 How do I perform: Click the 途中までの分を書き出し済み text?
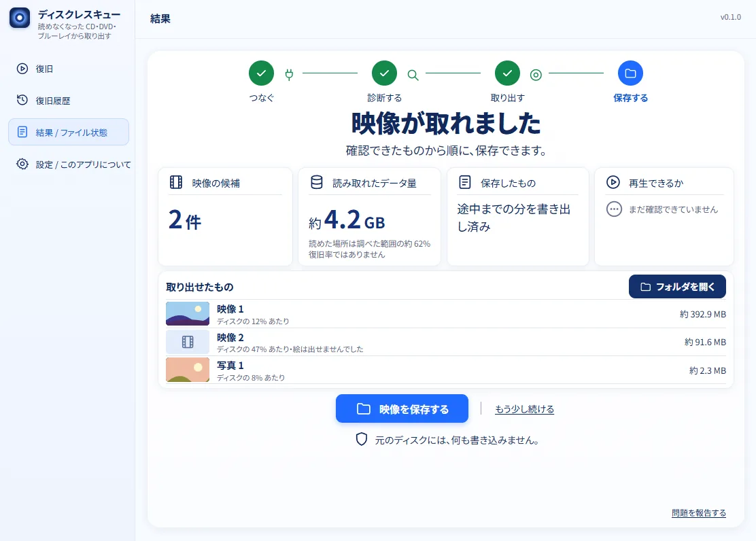(x=513, y=217)
